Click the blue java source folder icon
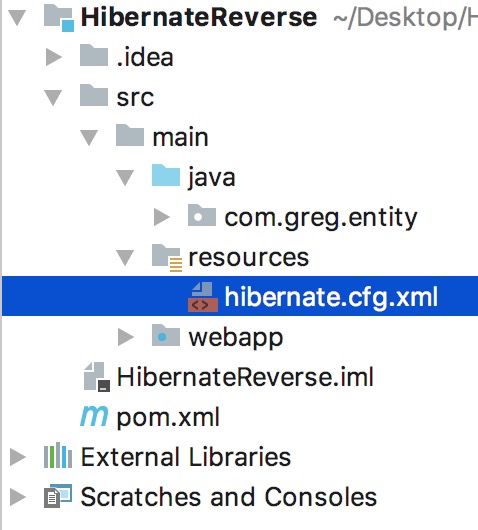This screenshot has width=478, height=530. pyautogui.click(x=166, y=175)
